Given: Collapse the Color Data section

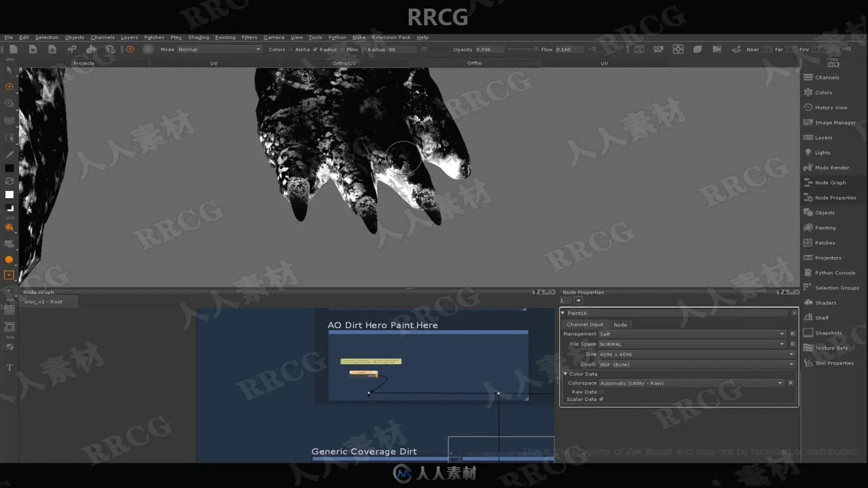Looking at the screenshot, I should 565,374.
